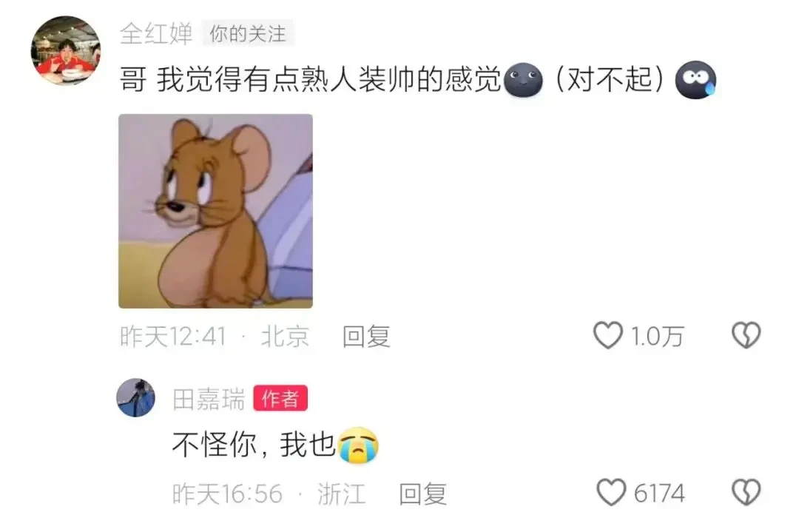Open the 全红婵 username link

[x=156, y=33]
